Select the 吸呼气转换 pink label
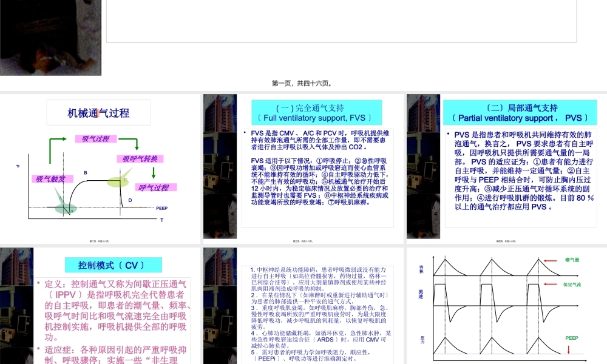607x364 pixels. [x=140, y=159]
